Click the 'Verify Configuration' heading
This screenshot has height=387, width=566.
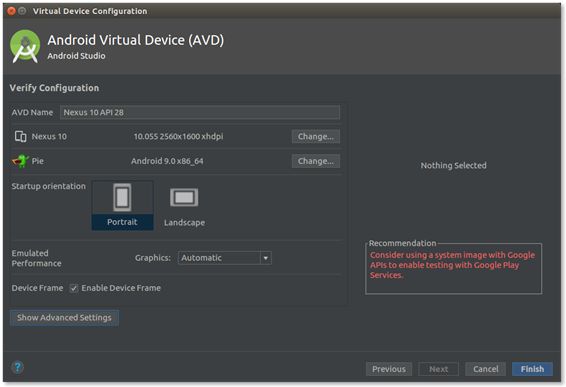pyautogui.click(x=54, y=88)
